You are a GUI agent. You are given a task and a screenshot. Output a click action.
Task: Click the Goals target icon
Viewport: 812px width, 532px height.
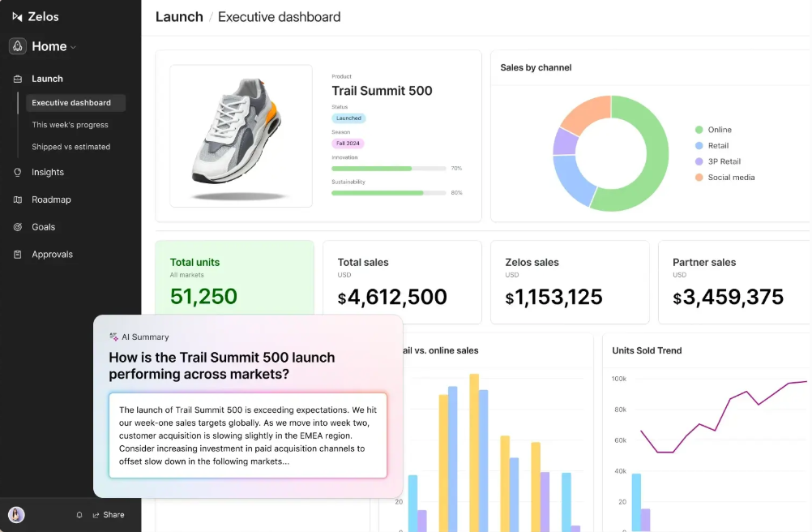point(18,227)
